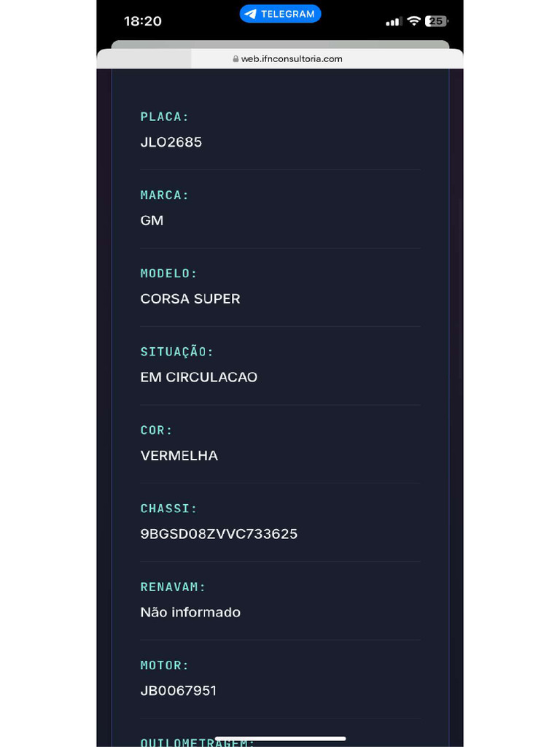Click the web.ifnconsultoria.com address text
The width and height of the screenshot is (560, 747).
(x=292, y=59)
